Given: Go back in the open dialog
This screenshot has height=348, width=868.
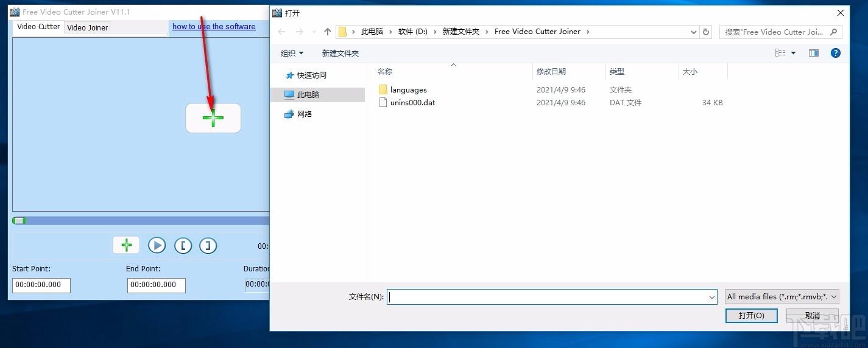Looking at the screenshot, I should point(281,32).
